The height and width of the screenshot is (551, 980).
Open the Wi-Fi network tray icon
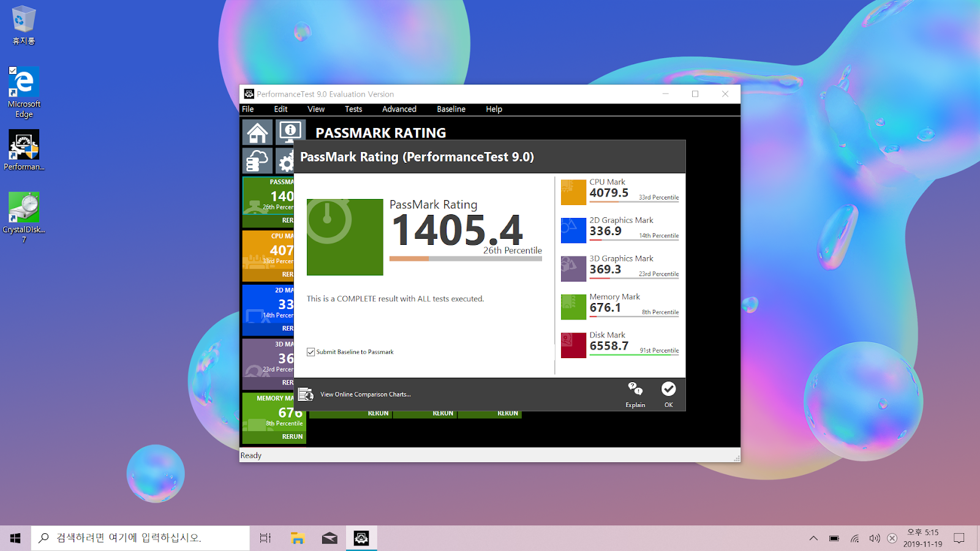click(854, 539)
